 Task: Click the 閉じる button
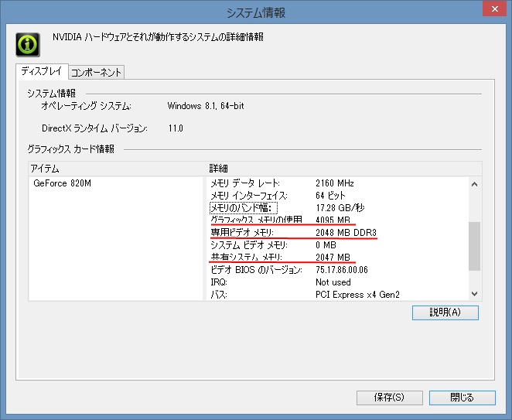click(x=462, y=398)
